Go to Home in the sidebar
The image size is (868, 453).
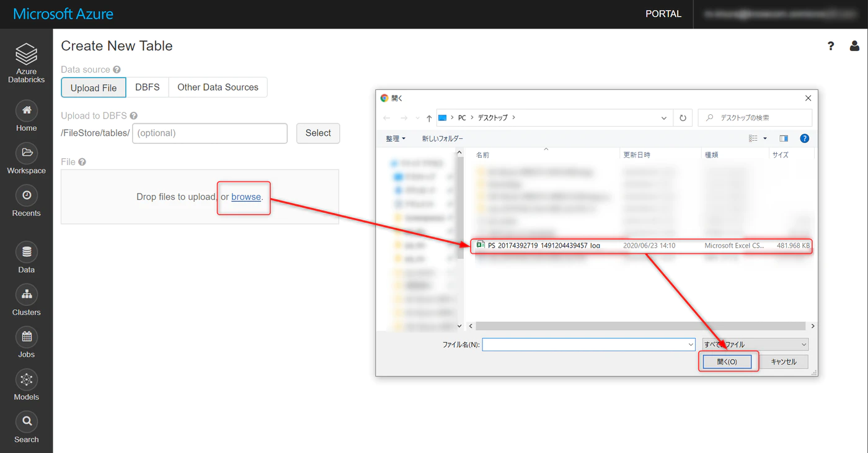coord(26,116)
